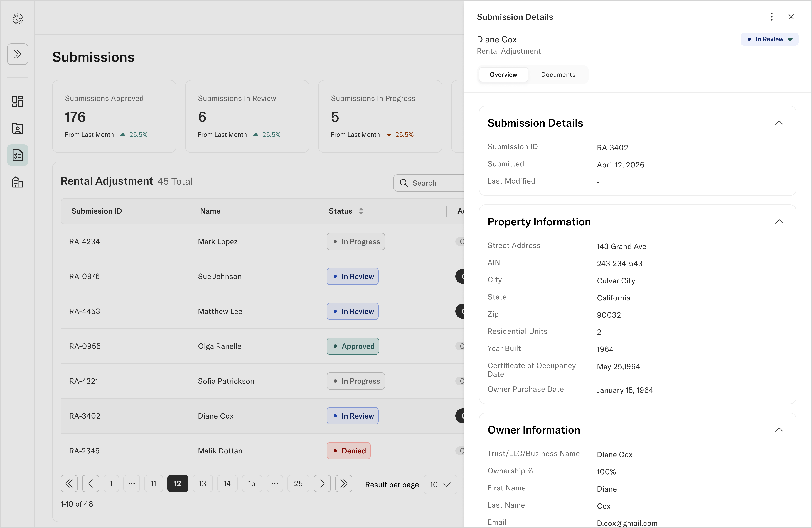
Task: Open the contacts/profile icon in sidebar
Action: coord(18,128)
